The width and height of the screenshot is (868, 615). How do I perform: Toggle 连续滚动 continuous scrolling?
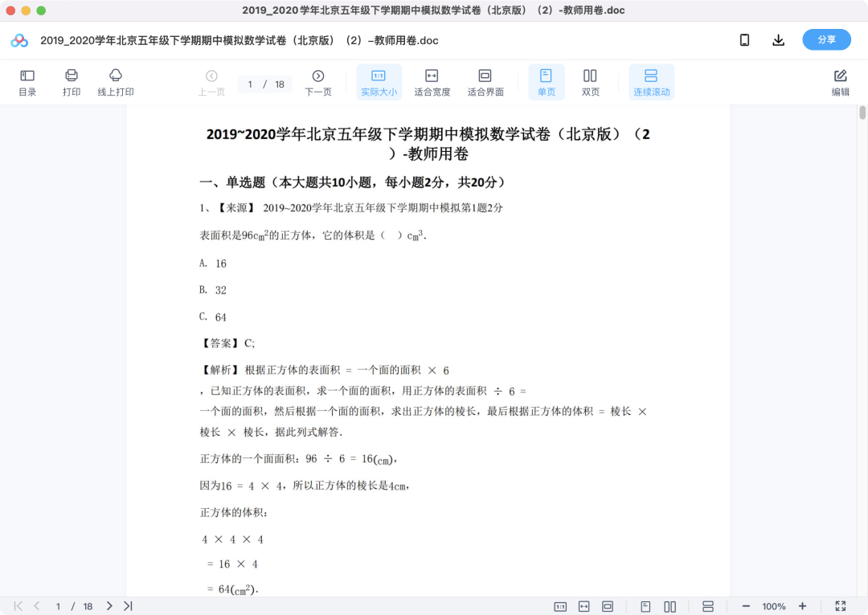(x=652, y=83)
